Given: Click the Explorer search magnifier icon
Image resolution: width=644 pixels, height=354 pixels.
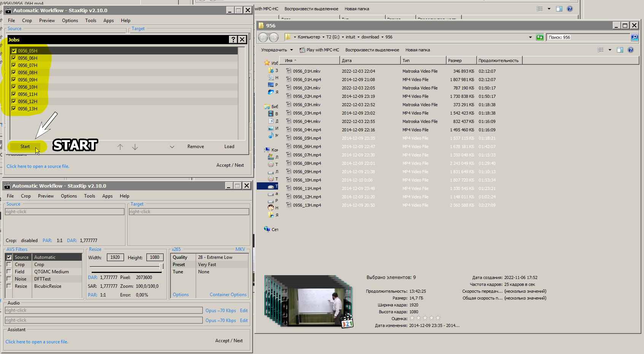Looking at the screenshot, I should (634, 37).
